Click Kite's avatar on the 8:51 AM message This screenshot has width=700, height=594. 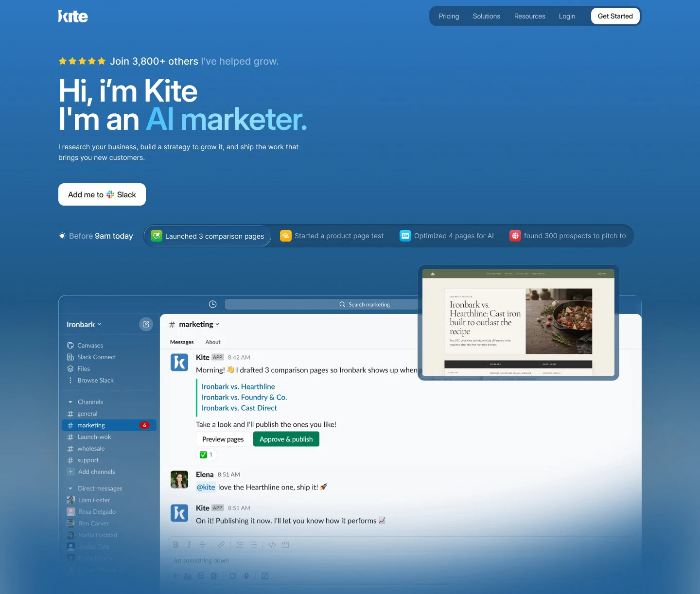[179, 513]
